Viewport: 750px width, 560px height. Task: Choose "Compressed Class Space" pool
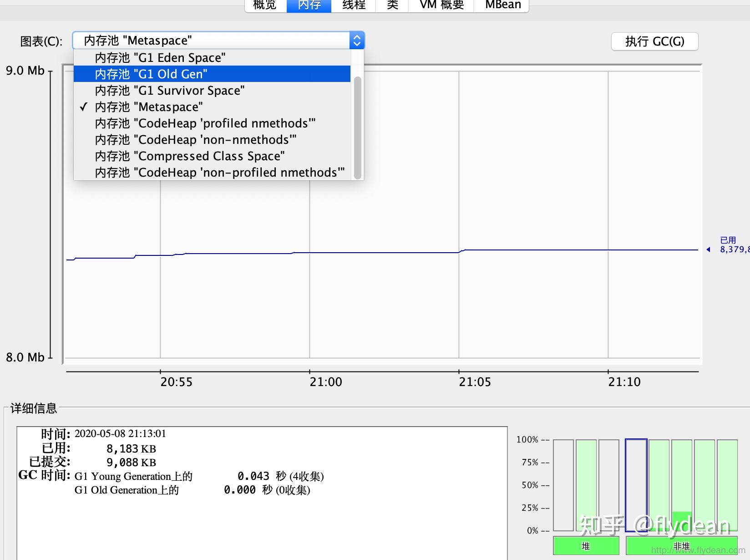(x=212, y=156)
